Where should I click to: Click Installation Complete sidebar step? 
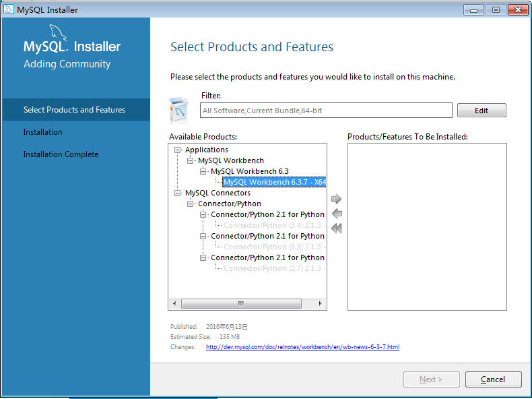pos(61,154)
